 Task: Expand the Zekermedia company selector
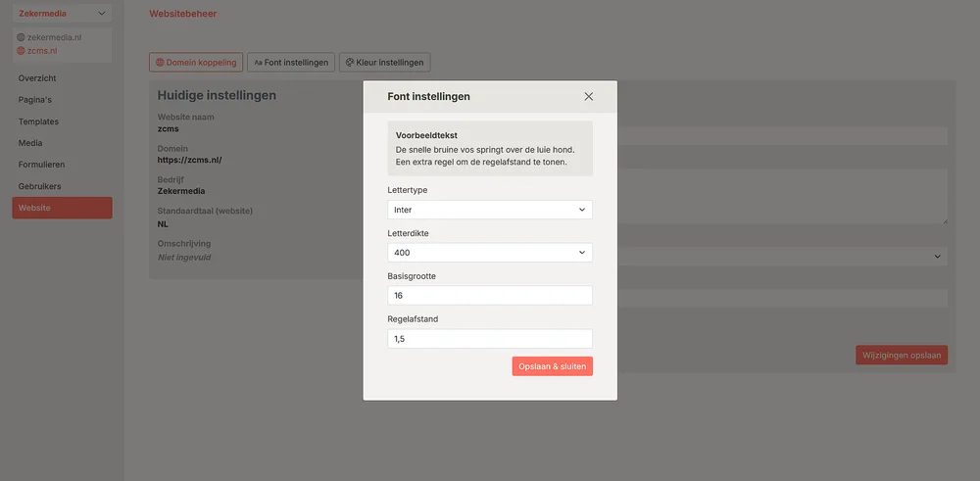(x=62, y=13)
